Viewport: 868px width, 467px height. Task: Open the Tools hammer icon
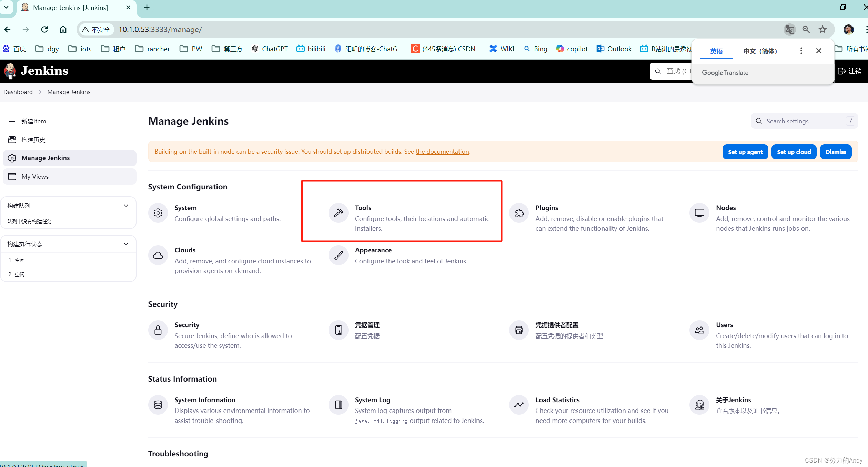pyautogui.click(x=339, y=213)
